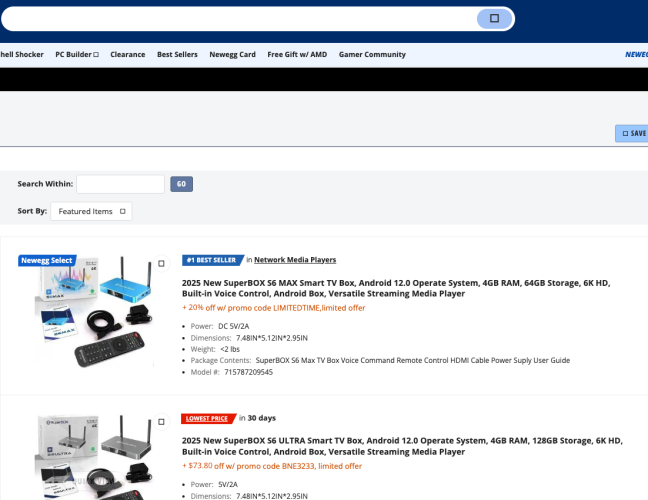Tick compare checkbox for SuperBOX S6 ULTRA

[x=161, y=421]
